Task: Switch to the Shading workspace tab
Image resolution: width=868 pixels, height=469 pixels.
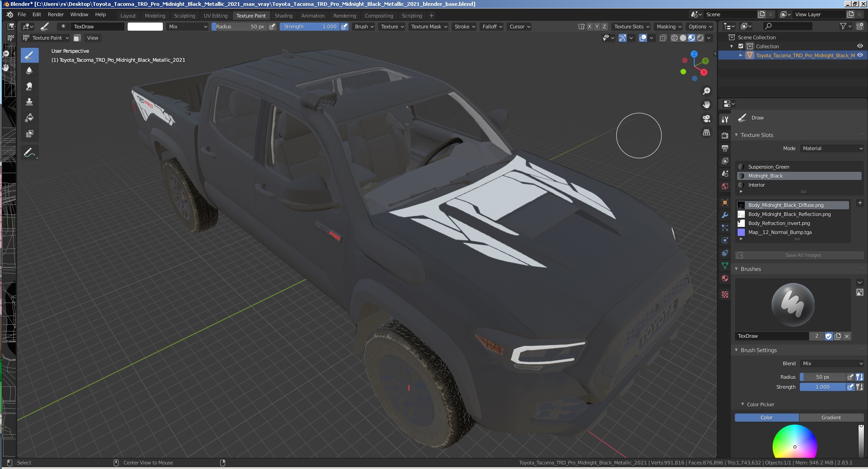Action: point(283,15)
